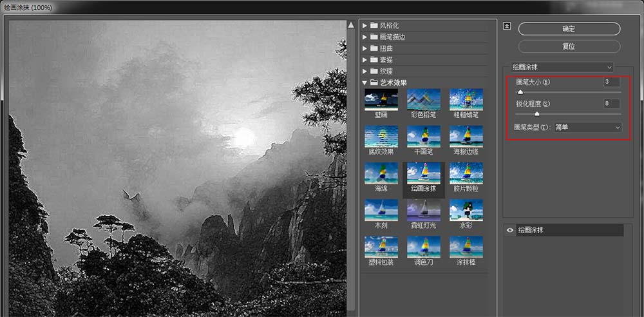Click the 复位 button
This screenshot has width=644, height=317.
(x=569, y=46)
